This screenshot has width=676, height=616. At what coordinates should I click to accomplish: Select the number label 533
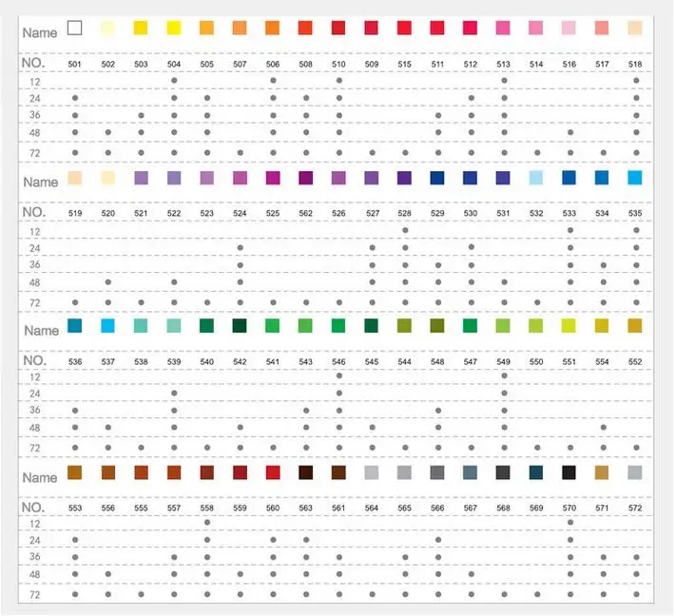click(x=570, y=213)
